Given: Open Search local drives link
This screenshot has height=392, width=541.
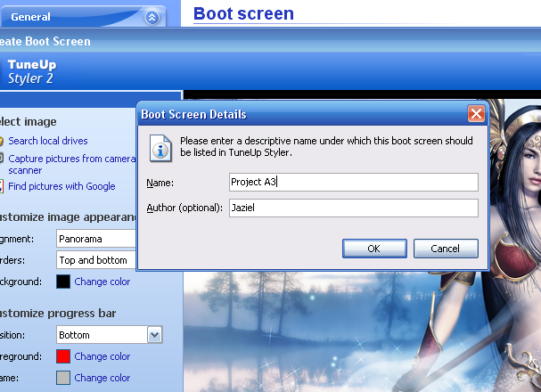Looking at the screenshot, I should pyautogui.click(x=48, y=141).
